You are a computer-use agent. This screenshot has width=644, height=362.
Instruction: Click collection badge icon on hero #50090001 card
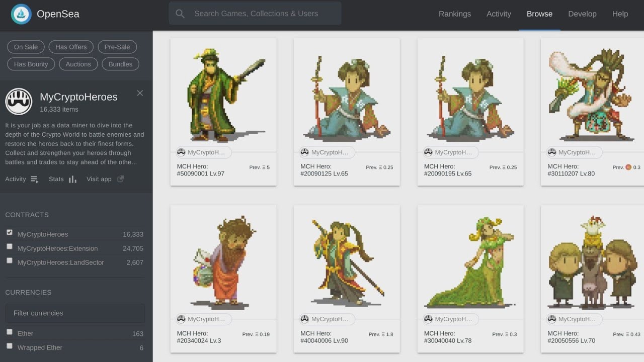pyautogui.click(x=181, y=152)
